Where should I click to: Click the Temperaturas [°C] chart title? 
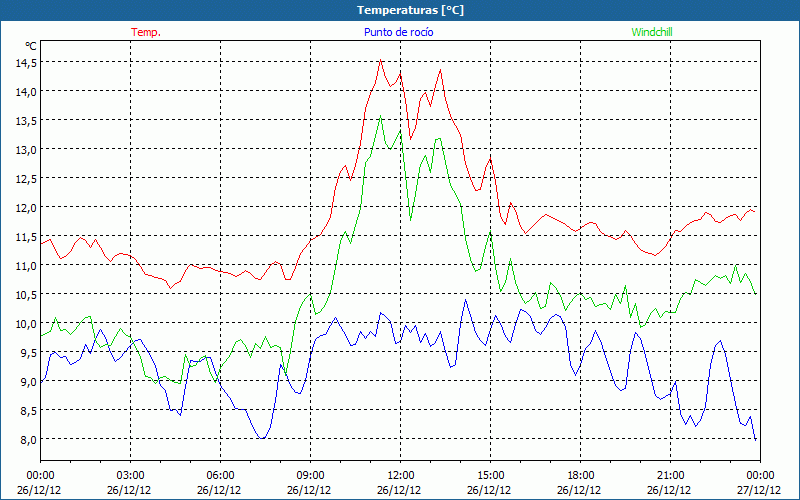pyautogui.click(x=410, y=10)
